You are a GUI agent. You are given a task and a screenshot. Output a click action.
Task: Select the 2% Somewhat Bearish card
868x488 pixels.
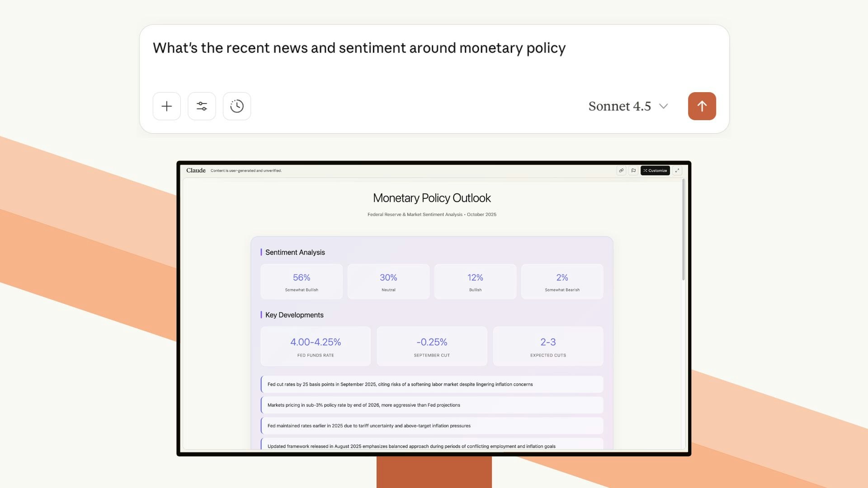(562, 281)
